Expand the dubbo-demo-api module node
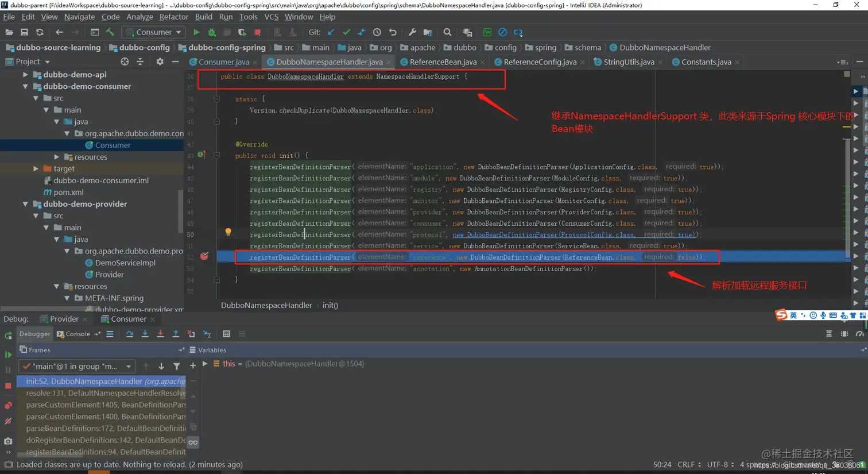Image resolution: width=868 pixels, height=474 pixels. tap(25, 75)
